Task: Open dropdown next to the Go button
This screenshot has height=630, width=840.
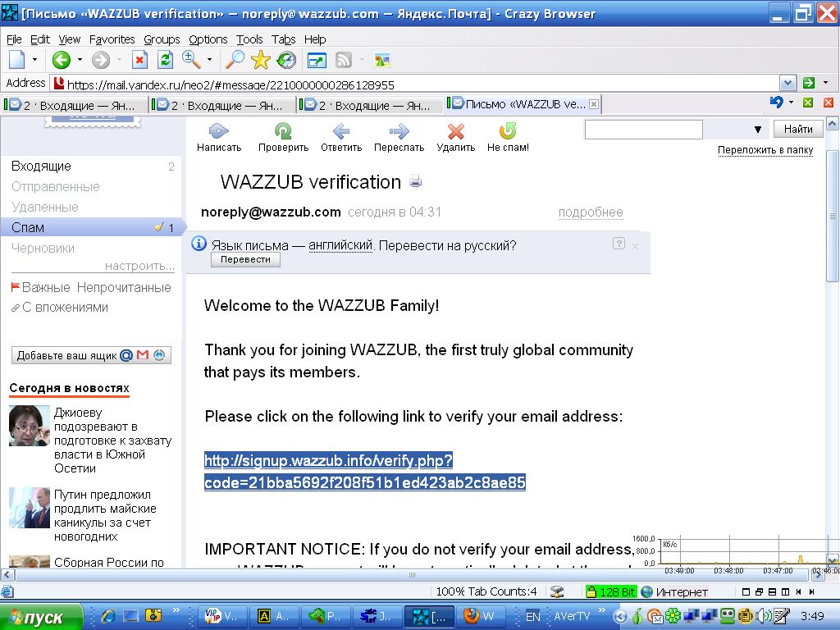Action: 825,83
